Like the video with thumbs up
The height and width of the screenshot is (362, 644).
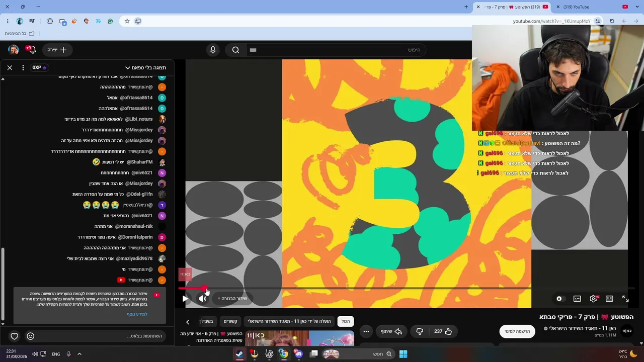(443, 331)
